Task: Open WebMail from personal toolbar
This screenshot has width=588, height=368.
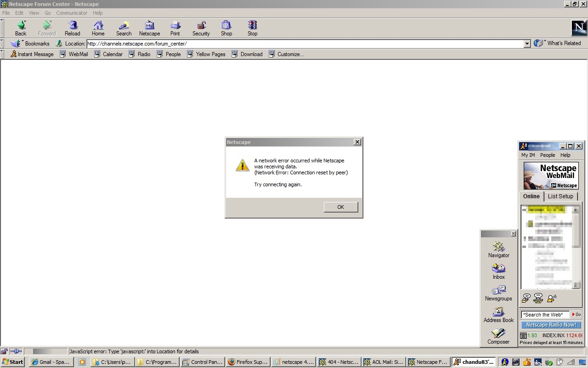Action: coord(74,54)
